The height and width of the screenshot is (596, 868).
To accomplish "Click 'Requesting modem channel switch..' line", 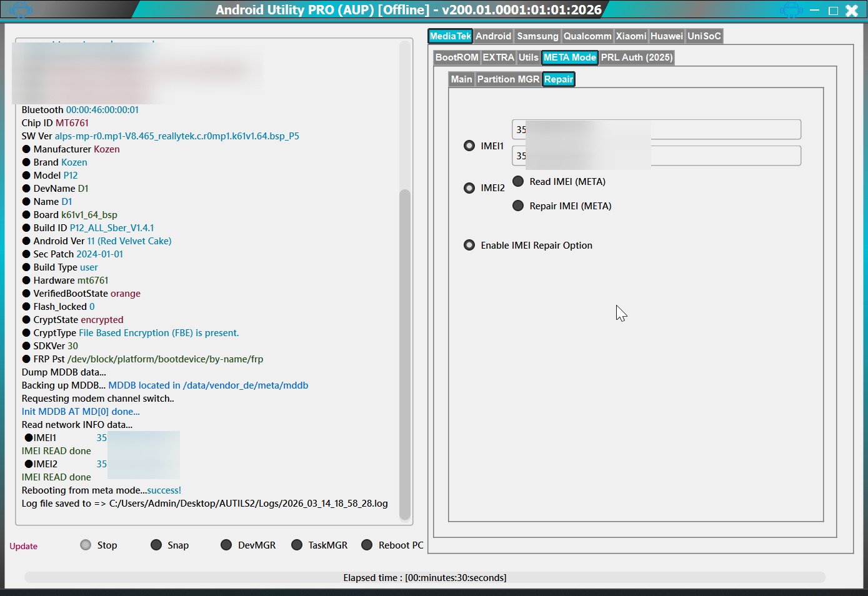I will click(98, 399).
